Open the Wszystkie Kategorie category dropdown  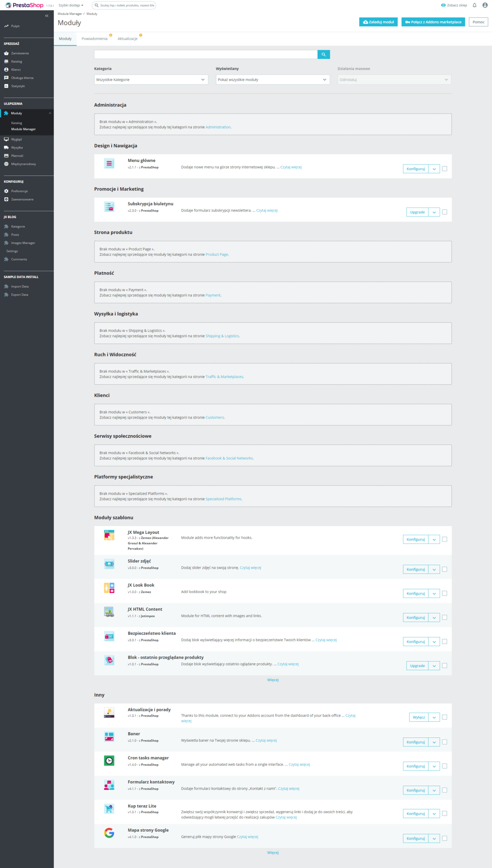tap(151, 80)
